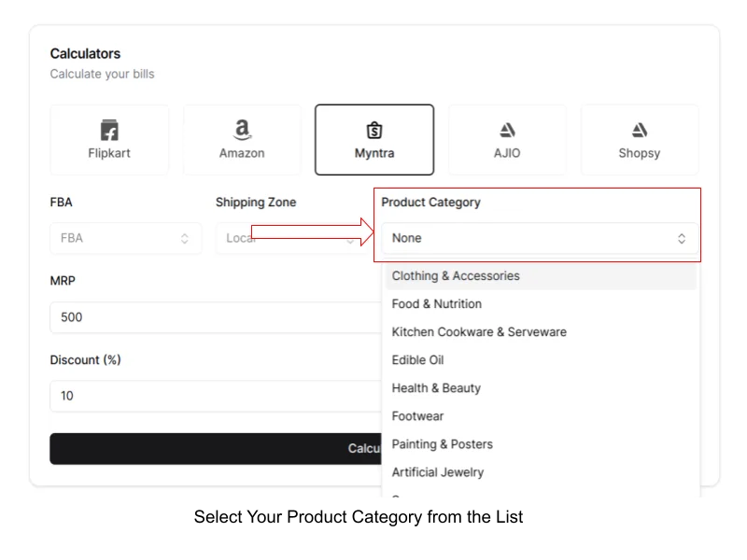The image size is (747, 560).
Task: Open the Product Category dropdown showing None
Action: click(x=540, y=238)
